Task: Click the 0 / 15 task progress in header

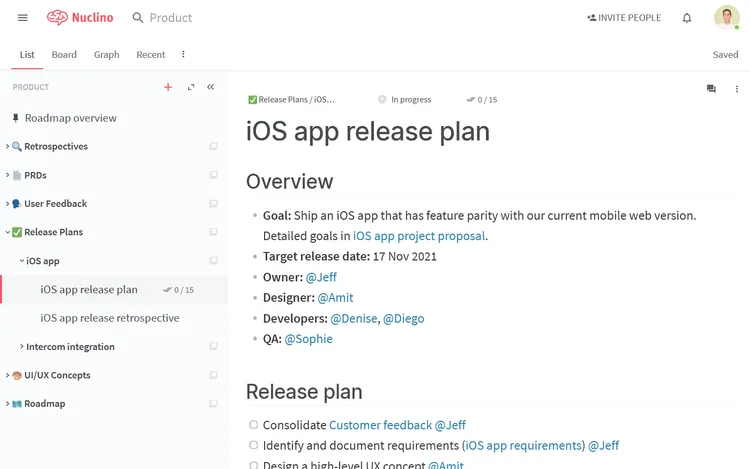Action: [482, 99]
